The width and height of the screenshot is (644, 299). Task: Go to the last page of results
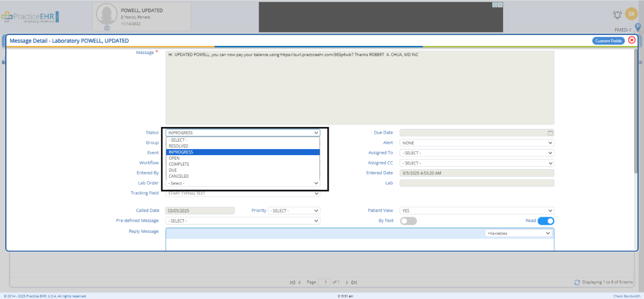click(354, 282)
